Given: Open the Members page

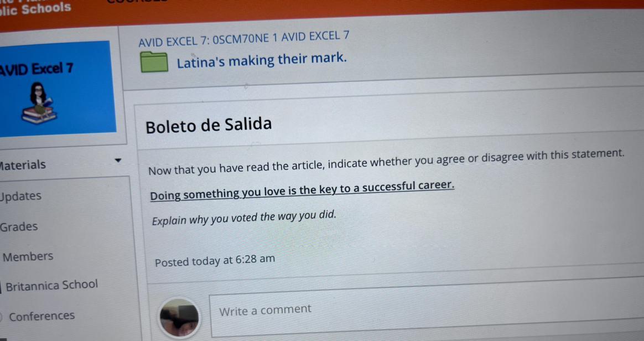Looking at the screenshot, I should 28,256.
